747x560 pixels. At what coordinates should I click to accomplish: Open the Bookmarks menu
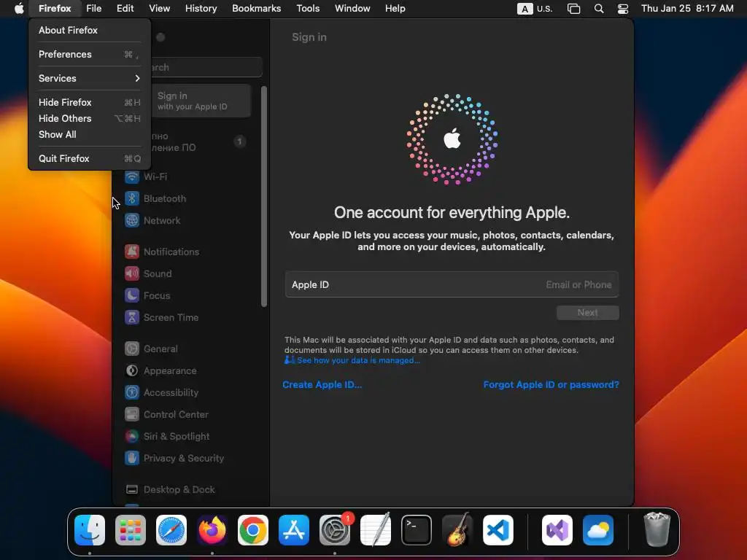[x=256, y=8]
